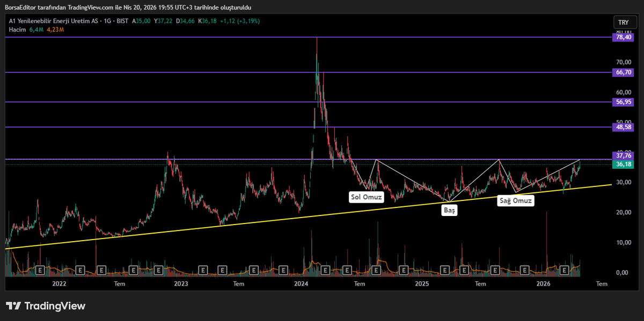
Task: Select the 78,40 price line label
Action: click(623, 38)
